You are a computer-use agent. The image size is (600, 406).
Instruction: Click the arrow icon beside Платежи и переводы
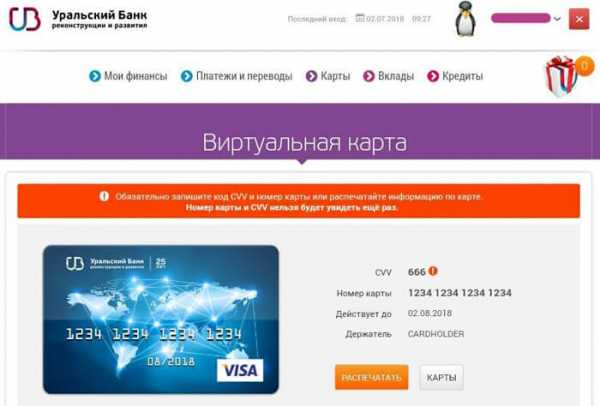[186, 76]
